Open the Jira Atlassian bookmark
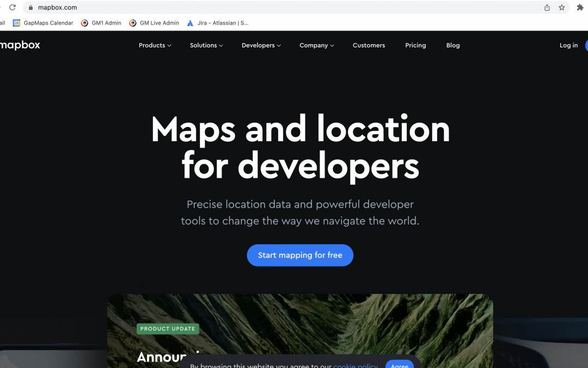The width and height of the screenshot is (588, 368). [217, 23]
